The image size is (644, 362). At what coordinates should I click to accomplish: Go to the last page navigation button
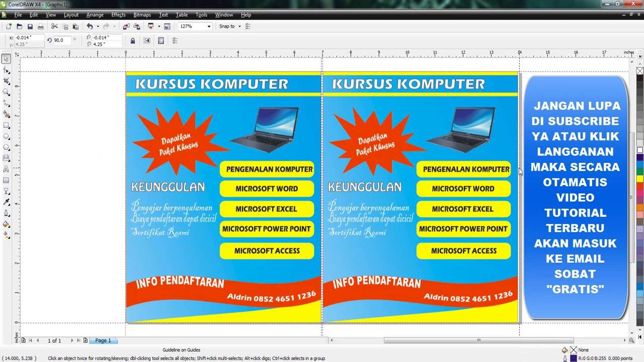[78, 340]
